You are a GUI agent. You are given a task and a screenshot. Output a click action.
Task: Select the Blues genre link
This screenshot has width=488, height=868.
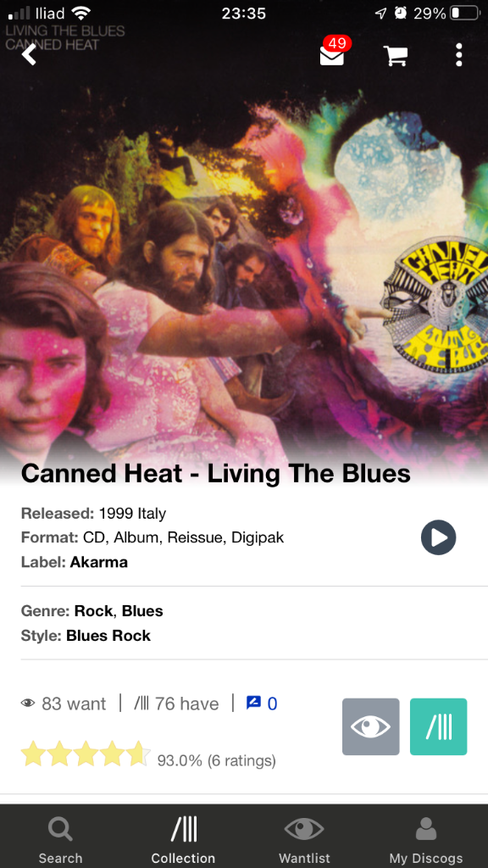coord(142,611)
